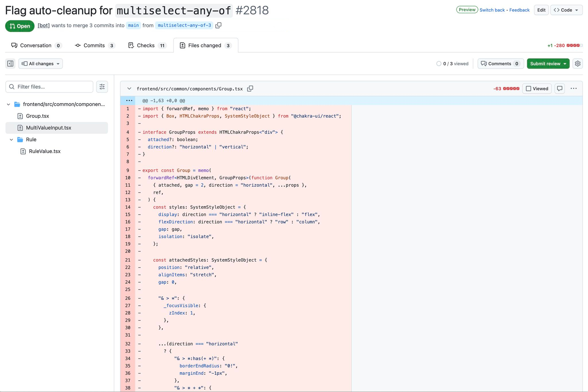
Task: Open the Checks tab
Action: (146, 45)
